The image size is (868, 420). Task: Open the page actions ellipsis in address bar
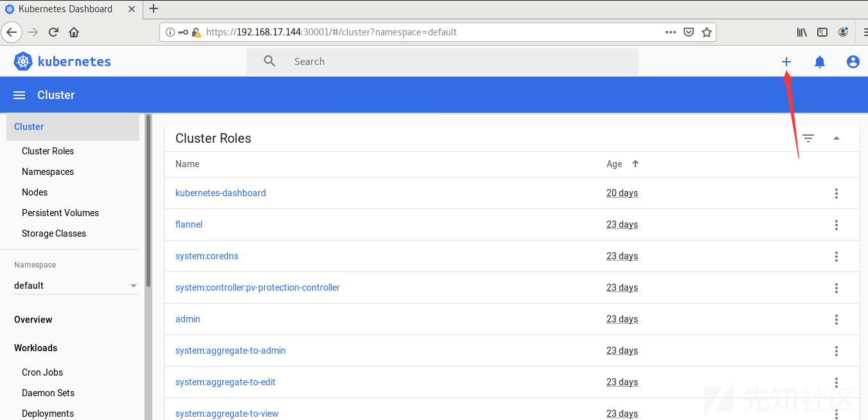point(671,32)
